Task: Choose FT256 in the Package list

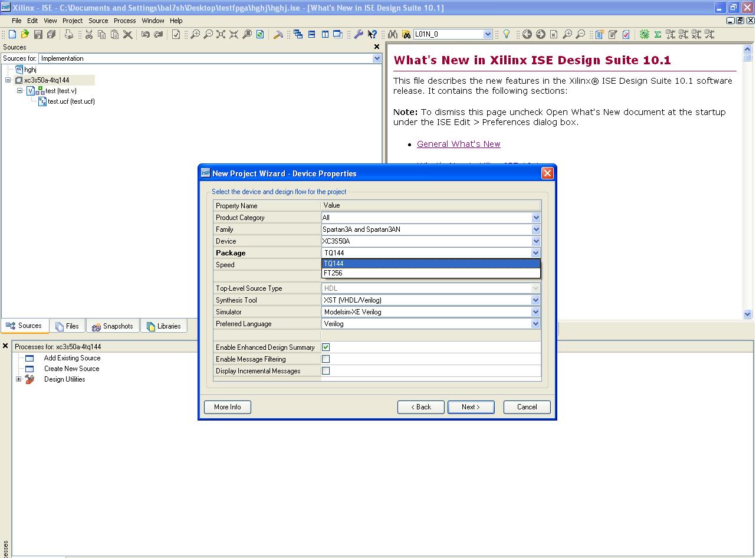Action: pyautogui.click(x=430, y=273)
